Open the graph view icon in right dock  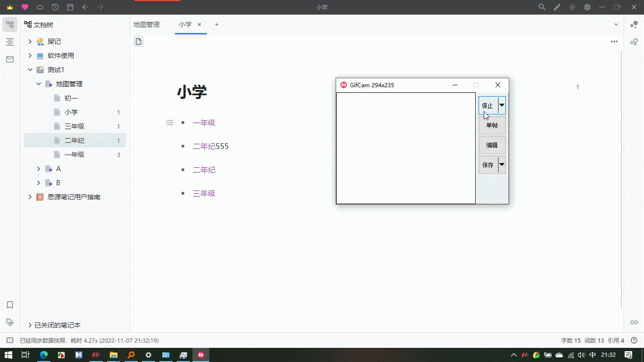(x=634, y=25)
